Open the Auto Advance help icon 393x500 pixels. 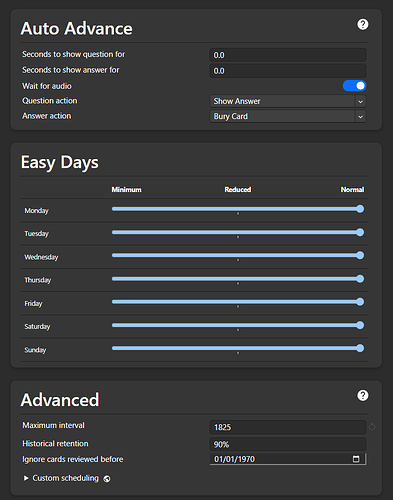tap(363, 24)
